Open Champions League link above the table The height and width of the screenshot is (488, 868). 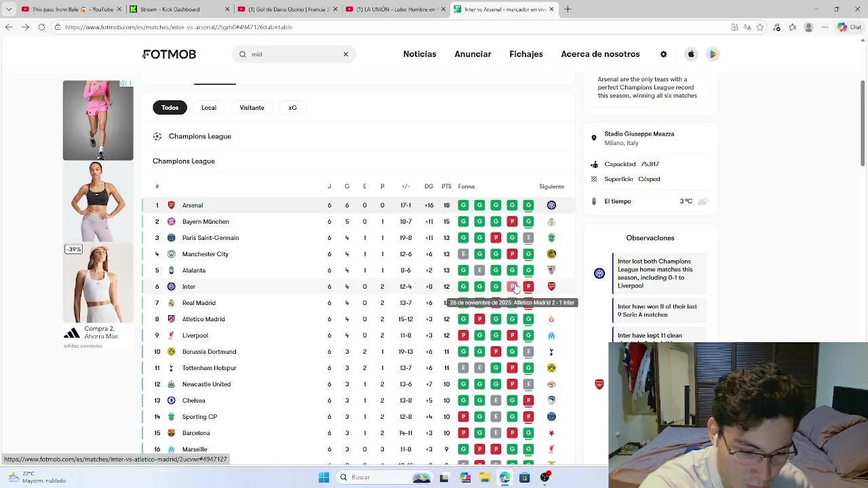point(200,136)
